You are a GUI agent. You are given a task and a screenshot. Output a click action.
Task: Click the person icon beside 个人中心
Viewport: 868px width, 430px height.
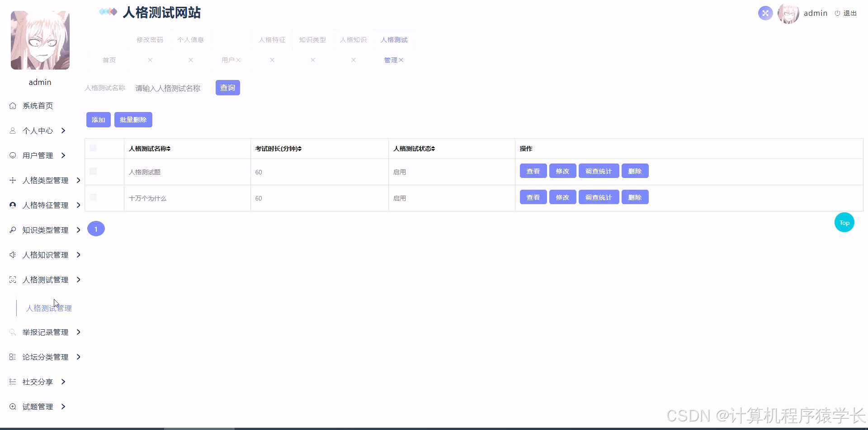pyautogui.click(x=13, y=131)
